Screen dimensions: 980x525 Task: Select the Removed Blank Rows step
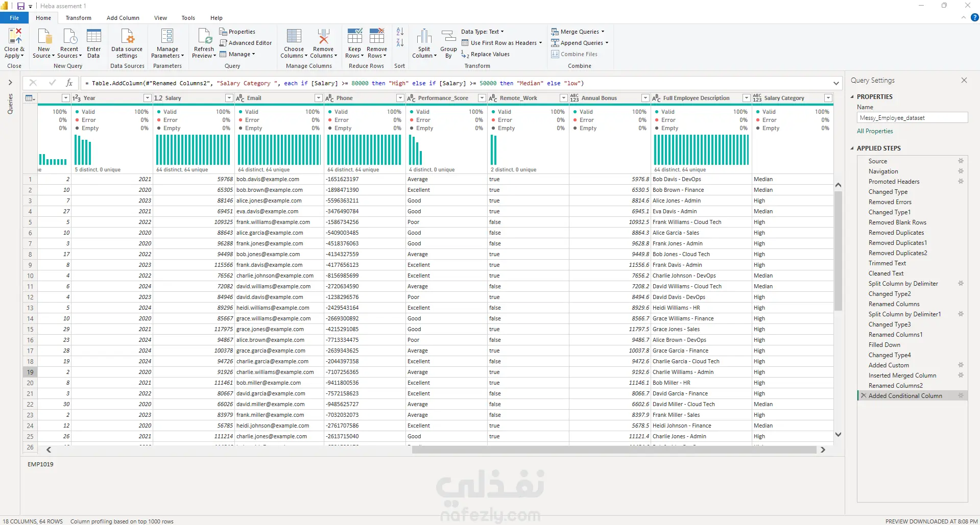pyautogui.click(x=897, y=222)
